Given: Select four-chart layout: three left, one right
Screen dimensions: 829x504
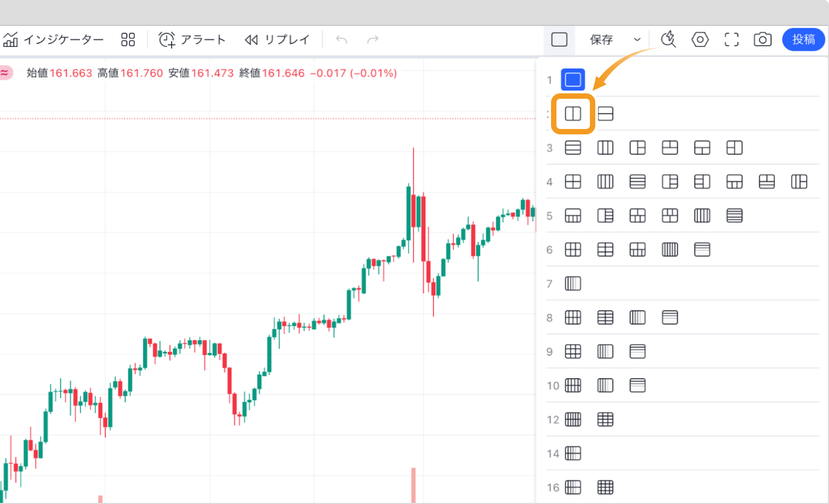Looking at the screenshot, I should [702, 182].
